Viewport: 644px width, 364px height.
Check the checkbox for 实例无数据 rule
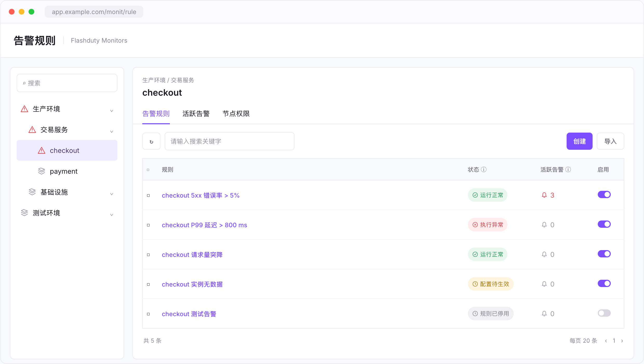click(149, 284)
